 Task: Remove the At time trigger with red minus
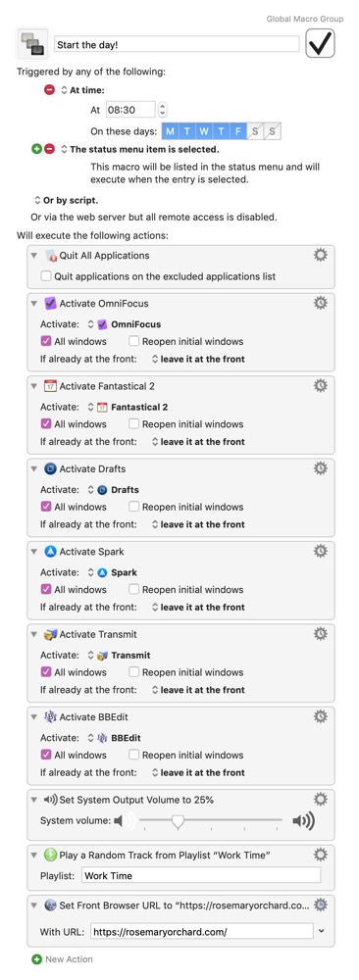click(x=49, y=90)
